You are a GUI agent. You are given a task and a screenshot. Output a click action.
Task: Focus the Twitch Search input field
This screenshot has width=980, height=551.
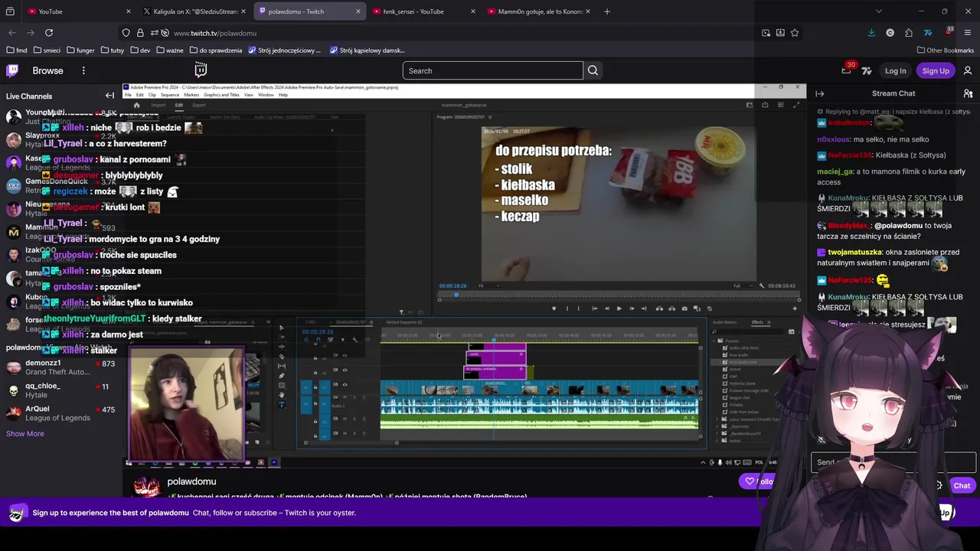click(x=493, y=70)
